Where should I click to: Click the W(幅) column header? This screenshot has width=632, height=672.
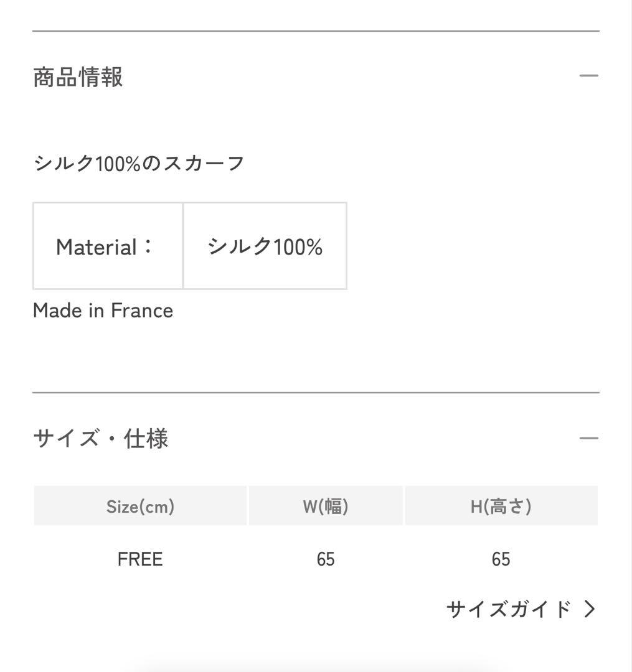click(x=326, y=505)
